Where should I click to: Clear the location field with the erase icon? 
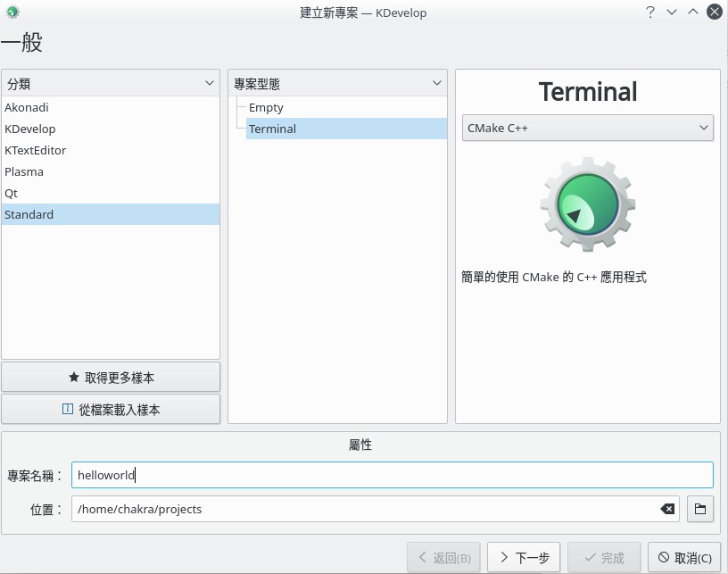click(667, 509)
